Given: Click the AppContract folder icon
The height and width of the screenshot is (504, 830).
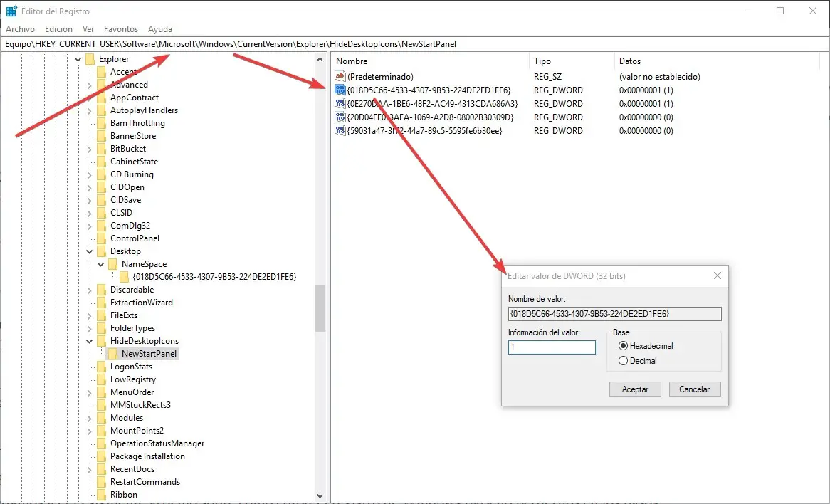Looking at the screenshot, I should point(102,98).
